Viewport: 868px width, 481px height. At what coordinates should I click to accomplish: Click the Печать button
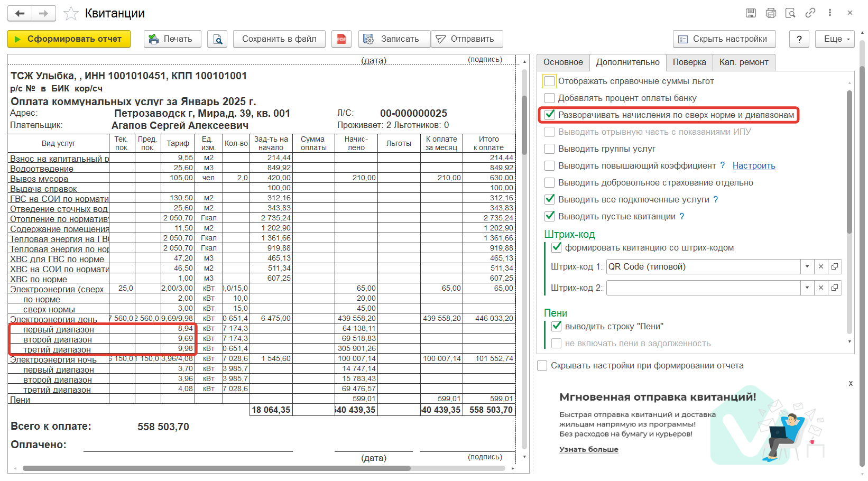click(172, 39)
